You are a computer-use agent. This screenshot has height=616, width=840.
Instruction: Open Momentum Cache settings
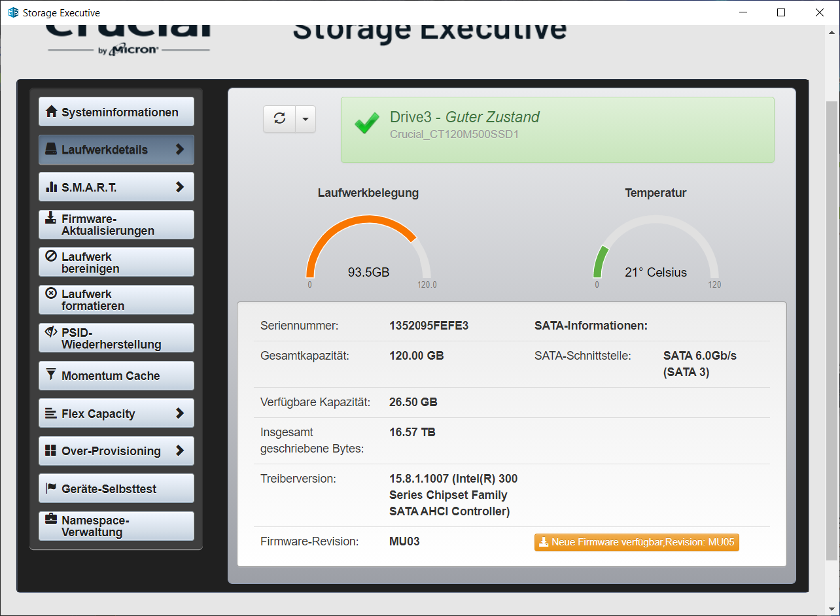[x=116, y=376]
